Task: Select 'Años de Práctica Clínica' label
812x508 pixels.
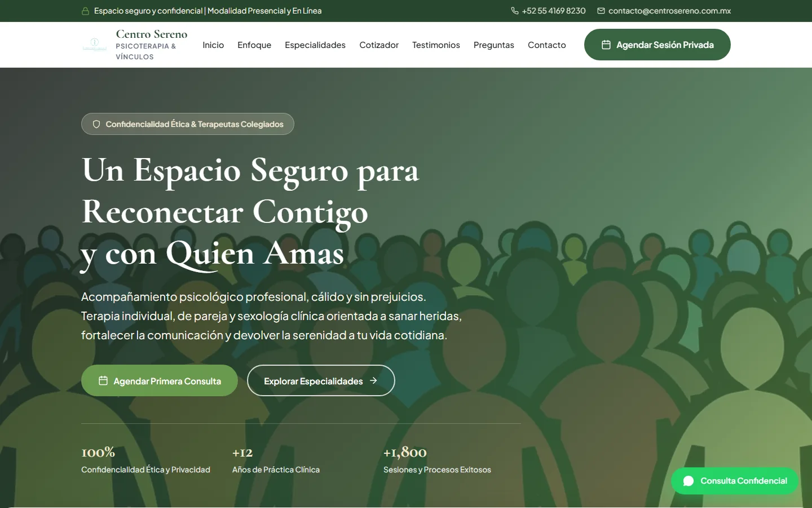Action: point(276,470)
